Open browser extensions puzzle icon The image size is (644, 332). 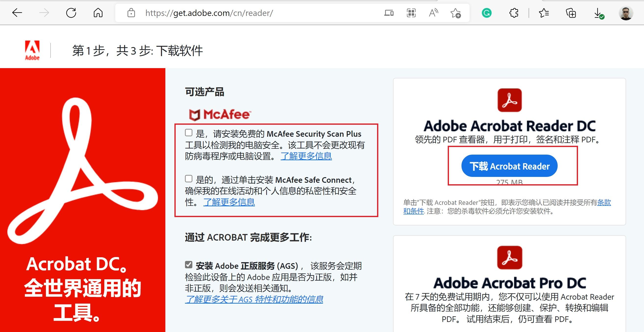click(x=514, y=13)
